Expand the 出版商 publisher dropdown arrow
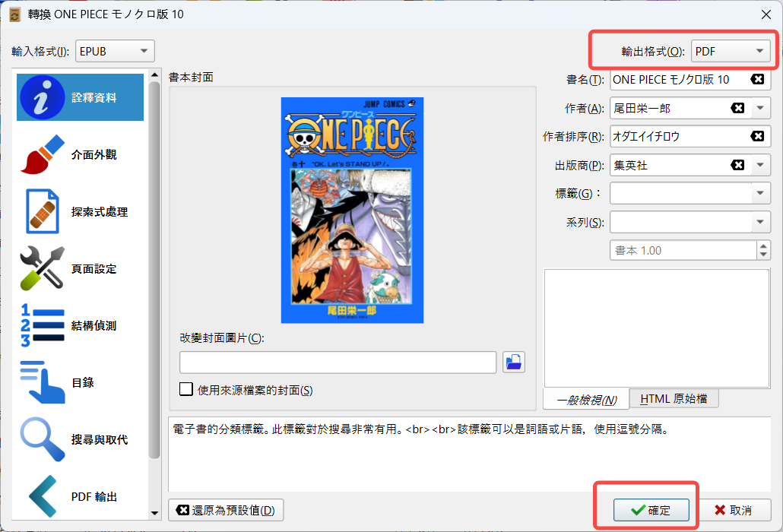The width and height of the screenshot is (783, 532). point(760,165)
